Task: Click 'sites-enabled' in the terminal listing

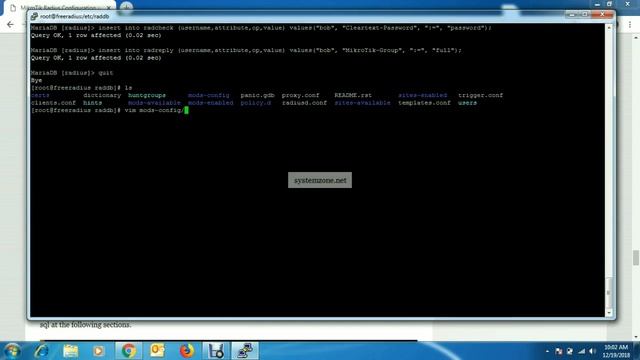Action: click(422, 95)
